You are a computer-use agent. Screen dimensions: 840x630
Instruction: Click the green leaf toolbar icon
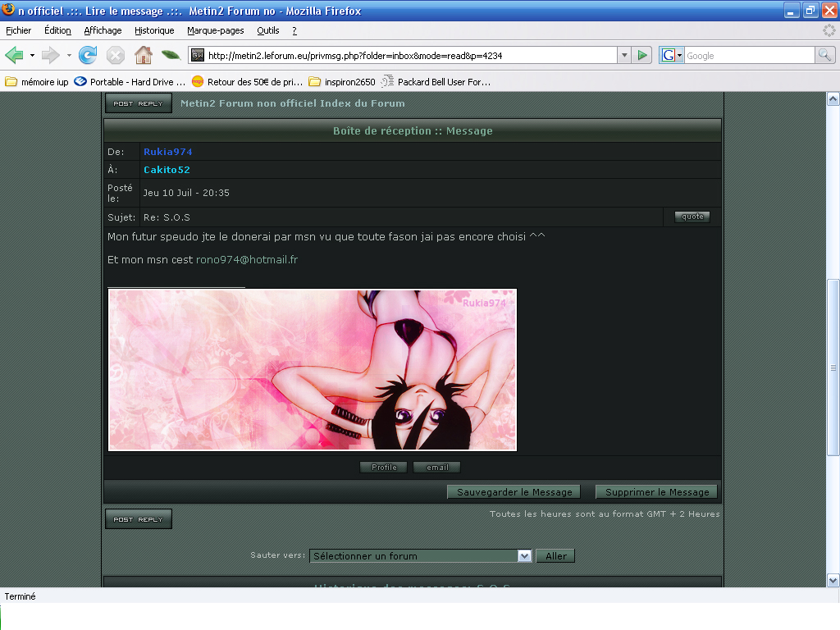[171, 55]
